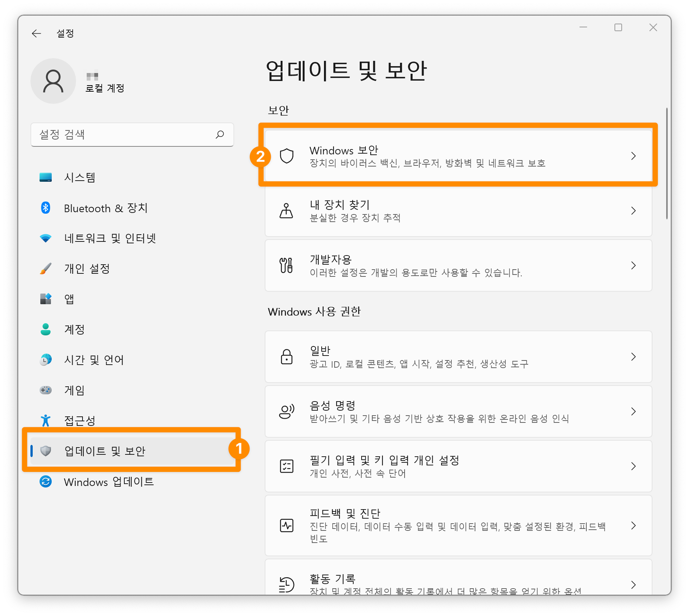
Task: Open 개인 설정 in sidebar
Action: (132, 268)
